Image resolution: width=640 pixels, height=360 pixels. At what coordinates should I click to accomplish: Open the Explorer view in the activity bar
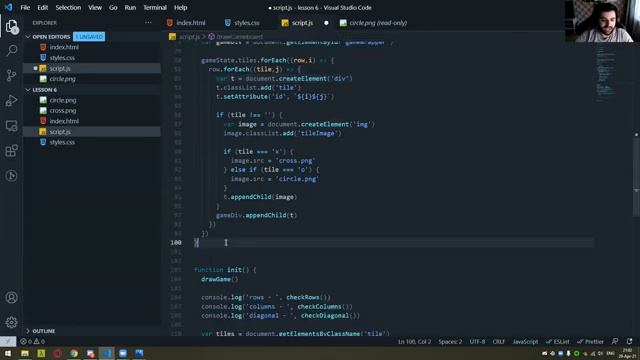tap(11, 27)
